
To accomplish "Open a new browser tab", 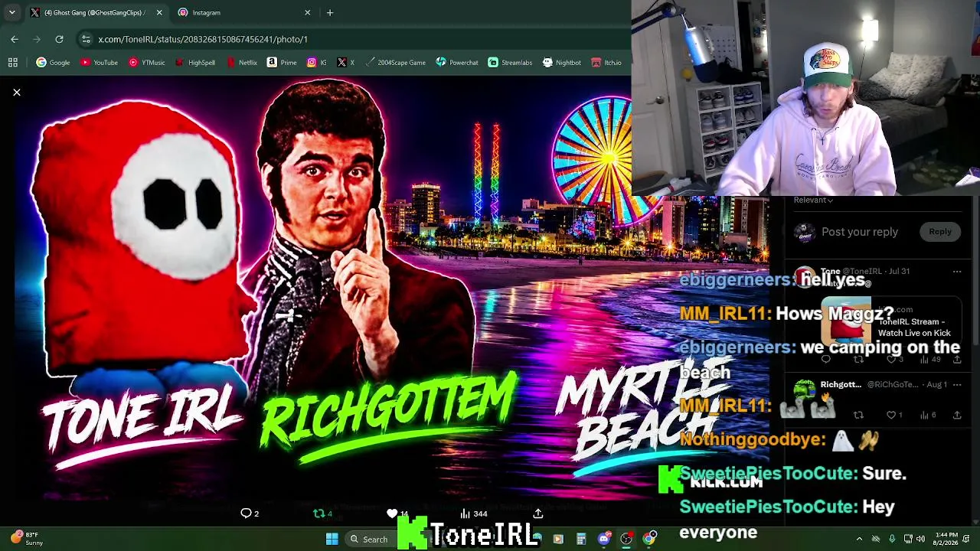I will pyautogui.click(x=330, y=12).
